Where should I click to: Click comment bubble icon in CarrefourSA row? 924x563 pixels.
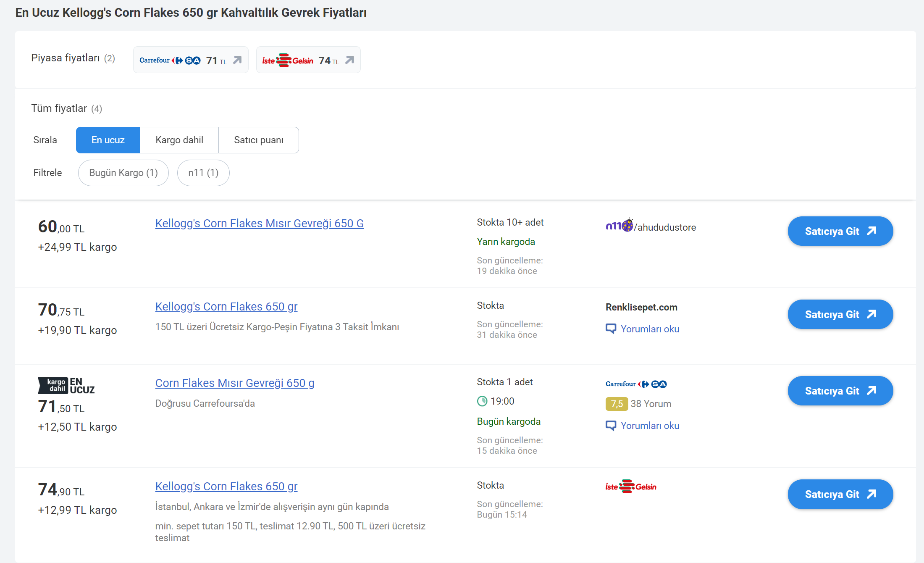click(x=611, y=426)
